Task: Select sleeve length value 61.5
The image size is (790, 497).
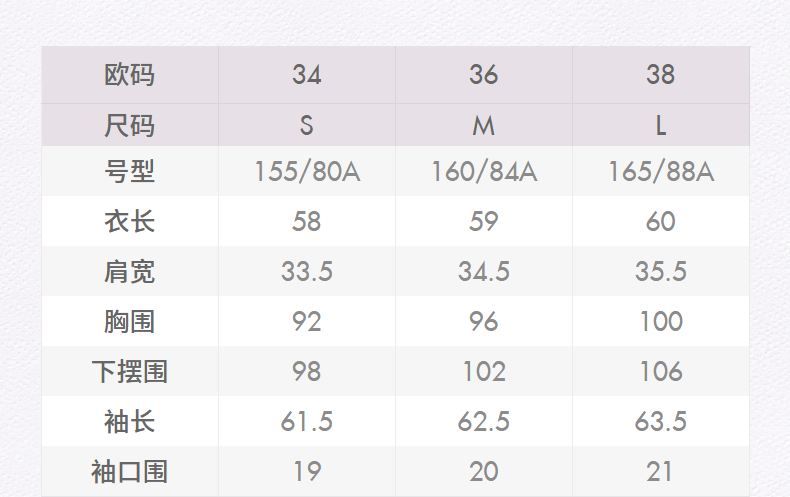Action: click(x=307, y=422)
